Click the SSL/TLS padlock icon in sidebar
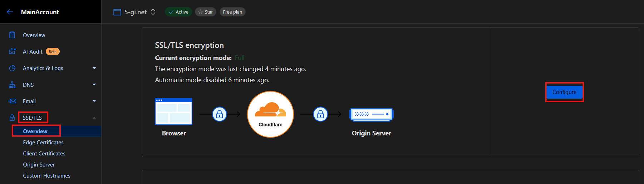 coord(12,118)
